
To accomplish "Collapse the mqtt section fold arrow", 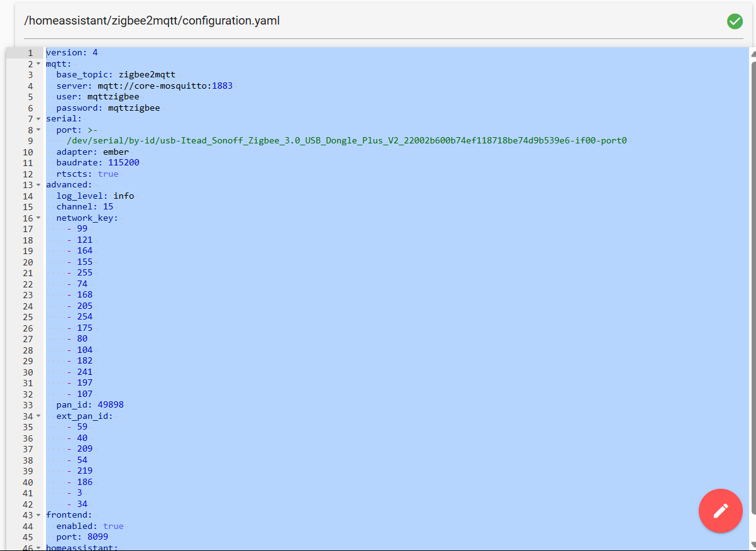I will 38,64.
